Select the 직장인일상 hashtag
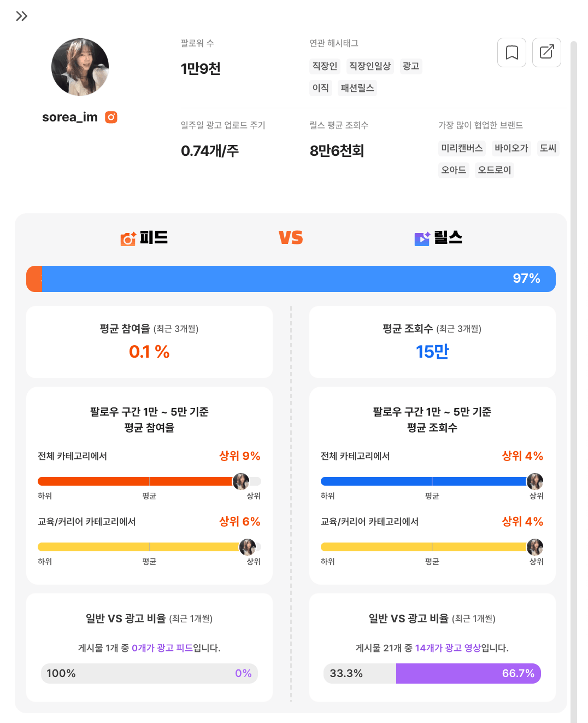 click(370, 66)
